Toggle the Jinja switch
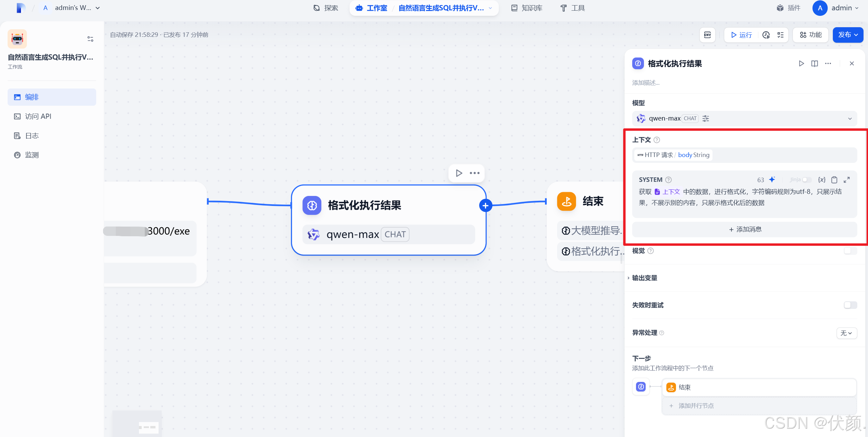This screenshot has height=437, width=868. [x=806, y=180]
